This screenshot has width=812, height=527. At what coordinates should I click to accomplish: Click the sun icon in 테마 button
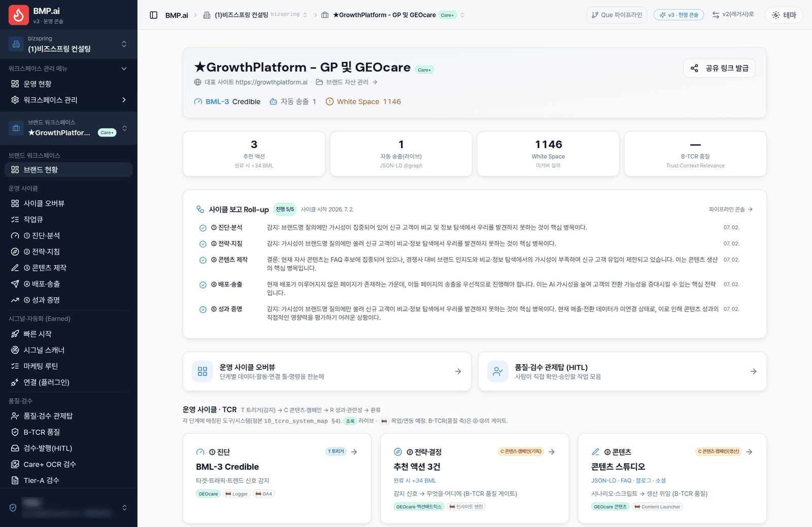(776, 15)
